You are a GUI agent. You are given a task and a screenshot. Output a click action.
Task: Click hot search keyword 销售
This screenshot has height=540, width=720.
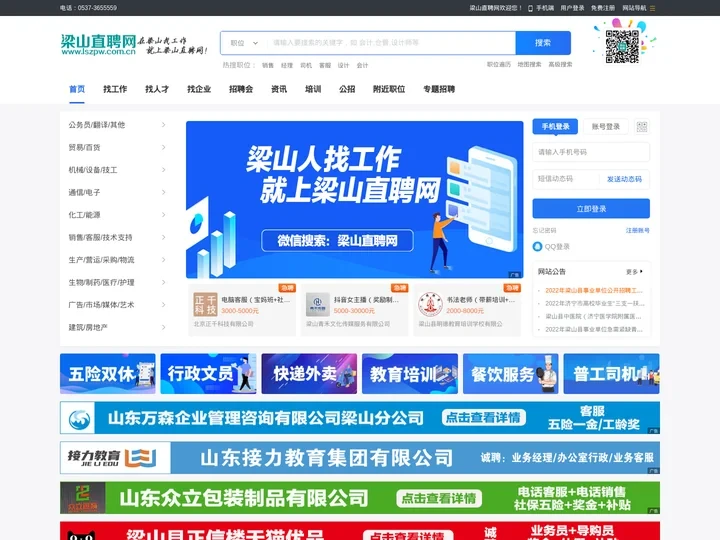click(x=268, y=66)
